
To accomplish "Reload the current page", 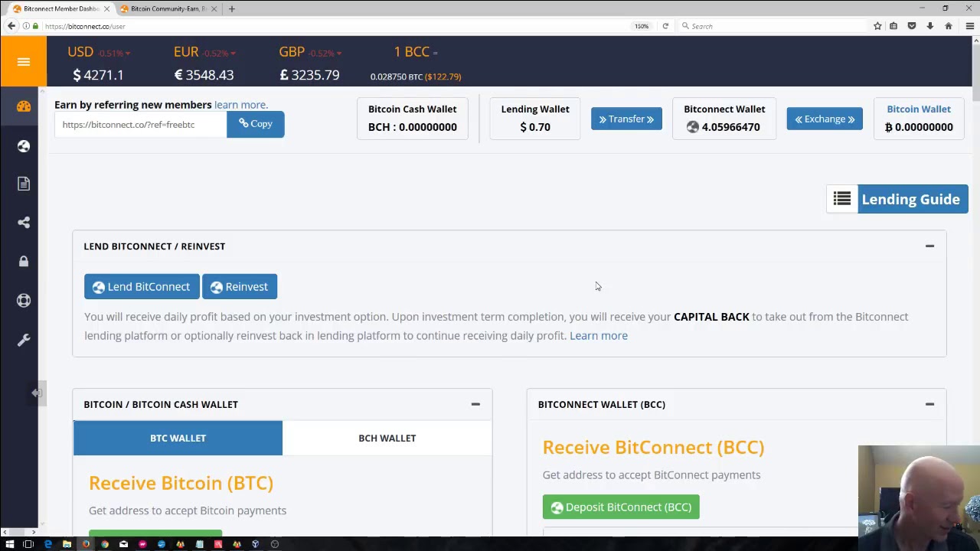I will [x=665, y=26].
